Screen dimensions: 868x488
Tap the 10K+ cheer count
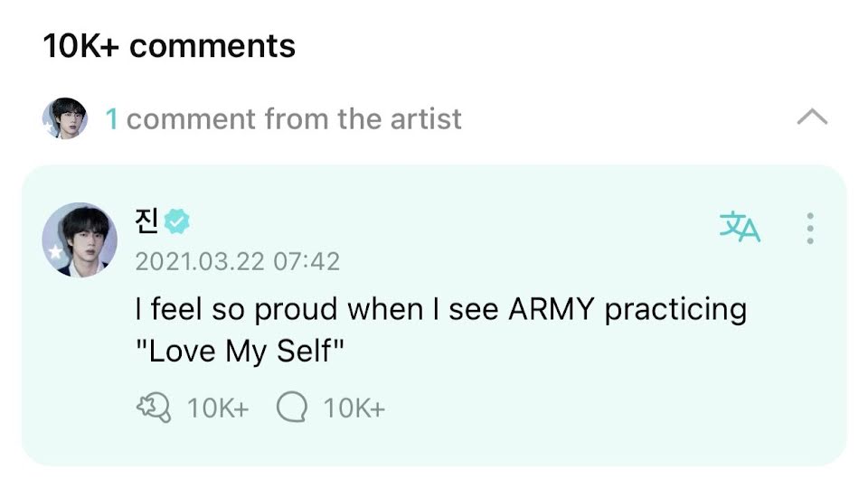click(217, 408)
